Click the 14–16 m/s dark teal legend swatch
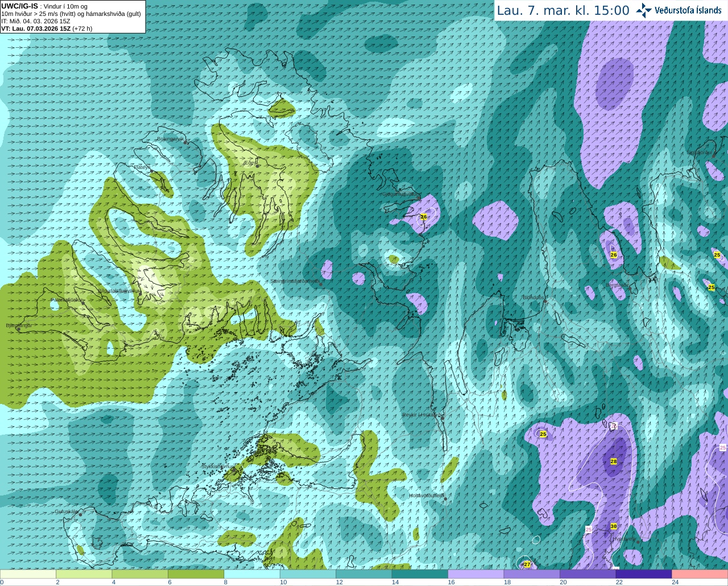Image resolution: width=728 pixels, height=586 pixels. point(420,573)
